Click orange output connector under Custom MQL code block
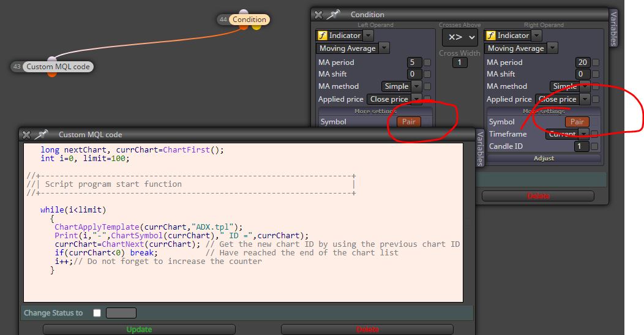Viewport: 644px width, 335px height. 52,74
